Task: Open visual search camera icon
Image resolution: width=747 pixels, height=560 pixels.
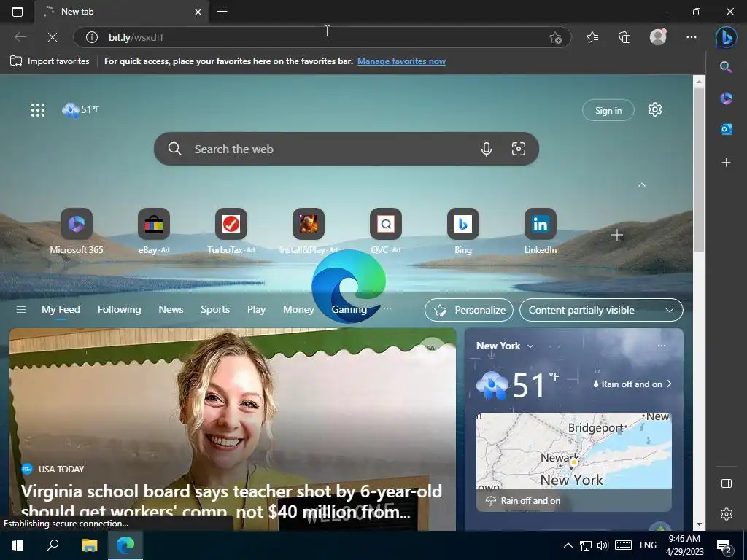Action: [x=519, y=149]
